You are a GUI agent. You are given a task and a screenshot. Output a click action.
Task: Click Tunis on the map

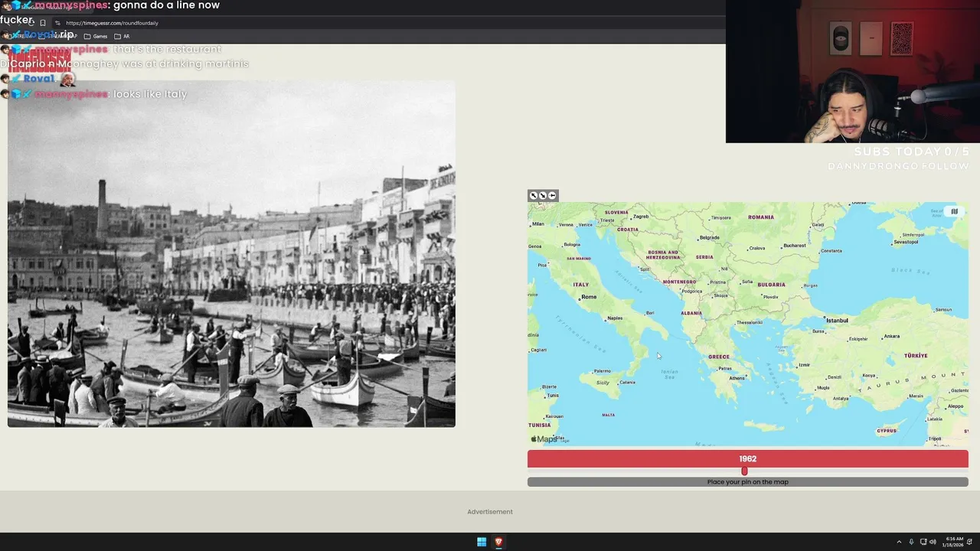[x=552, y=396]
